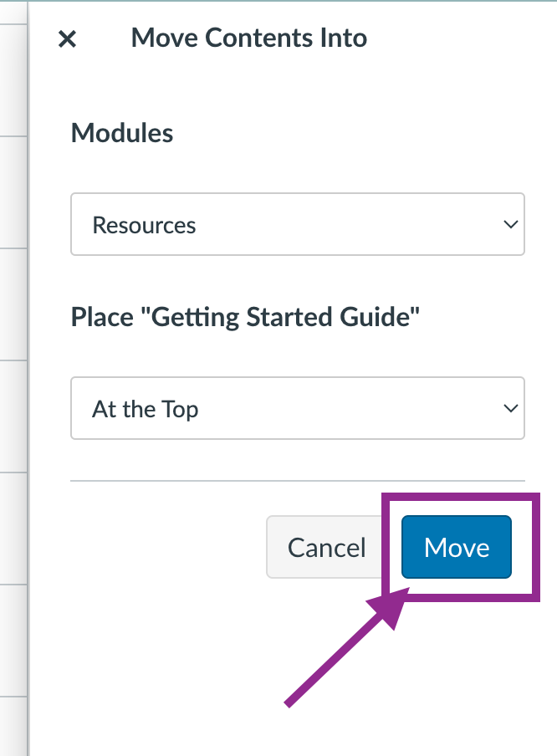Click the chevron in the Resources select

(x=511, y=224)
